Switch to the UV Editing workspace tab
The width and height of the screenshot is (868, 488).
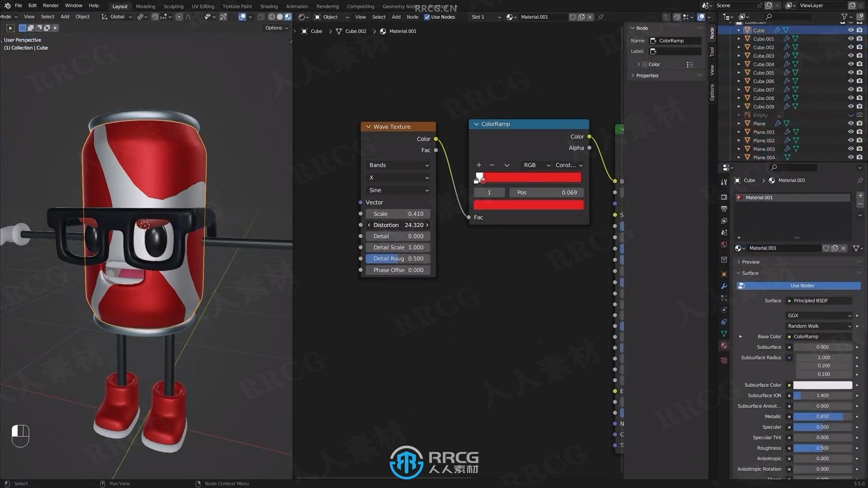pyautogui.click(x=203, y=6)
